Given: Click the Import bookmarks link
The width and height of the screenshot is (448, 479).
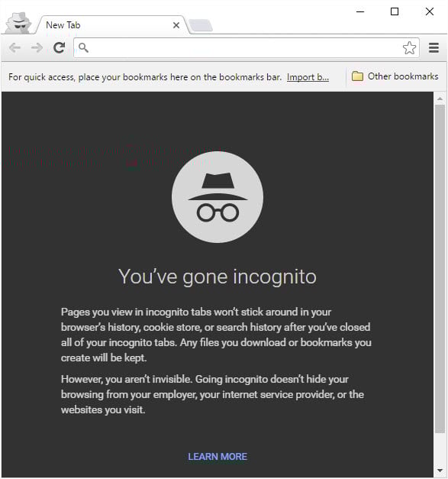Looking at the screenshot, I should tap(308, 77).
